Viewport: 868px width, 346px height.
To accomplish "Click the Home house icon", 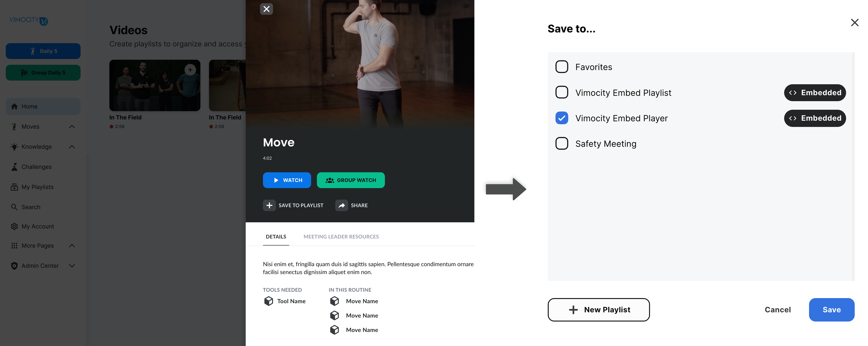I will 14,106.
